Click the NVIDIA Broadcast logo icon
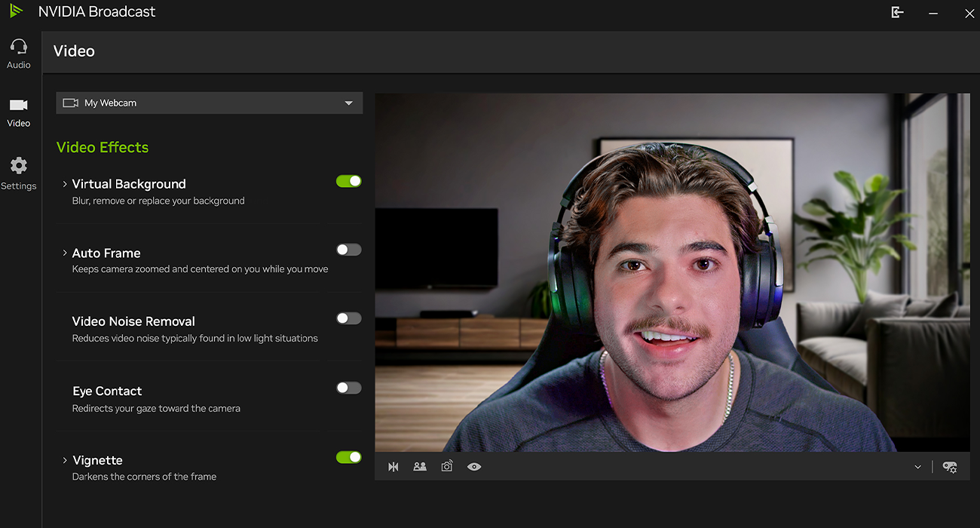980x528 pixels. point(17,11)
